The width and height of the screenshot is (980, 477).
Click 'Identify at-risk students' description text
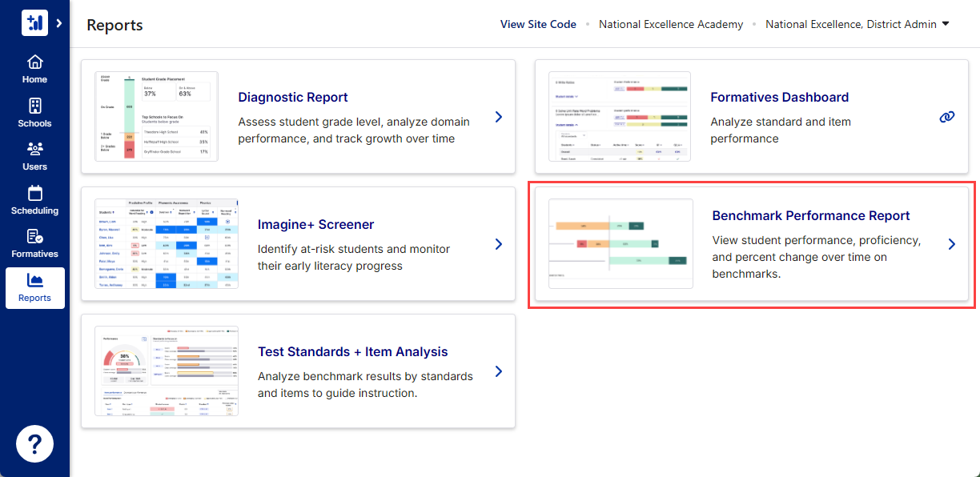(354, 258)
